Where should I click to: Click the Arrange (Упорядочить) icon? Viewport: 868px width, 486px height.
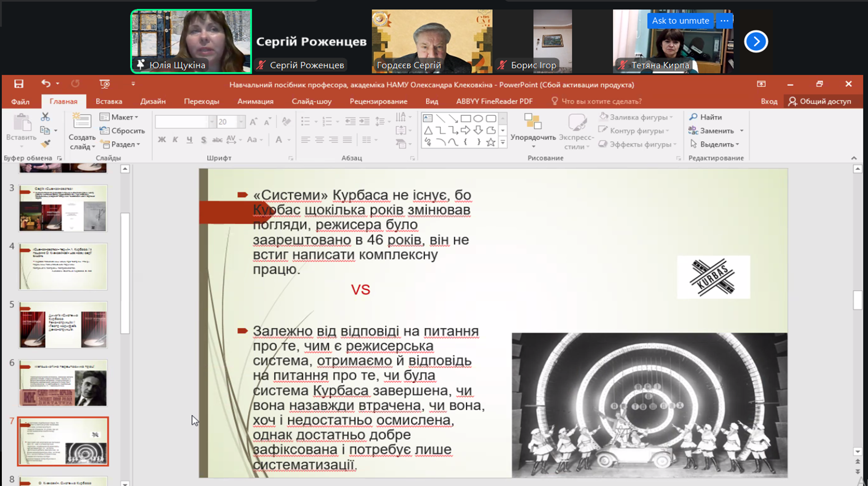tap(533, 122)
